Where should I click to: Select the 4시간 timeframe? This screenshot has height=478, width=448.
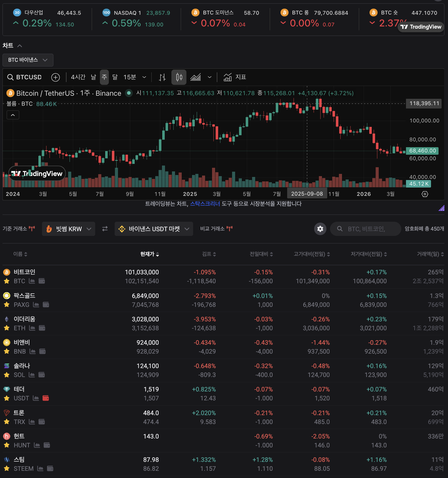[78, 77]
